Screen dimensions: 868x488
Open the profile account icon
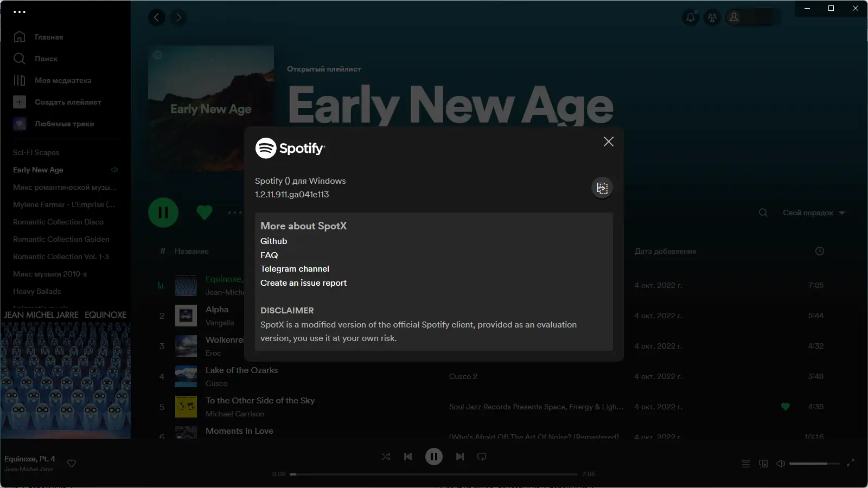(733, 17)
